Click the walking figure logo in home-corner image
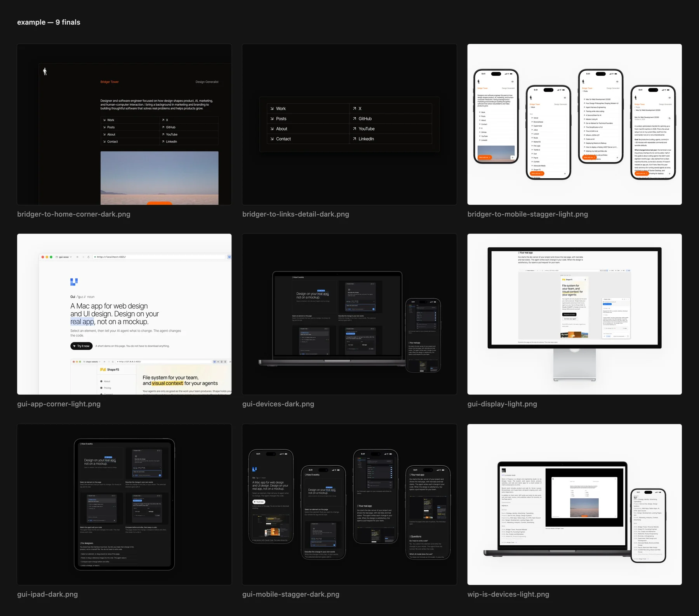Viewport: 699px width, 616px height. (45, 71)
